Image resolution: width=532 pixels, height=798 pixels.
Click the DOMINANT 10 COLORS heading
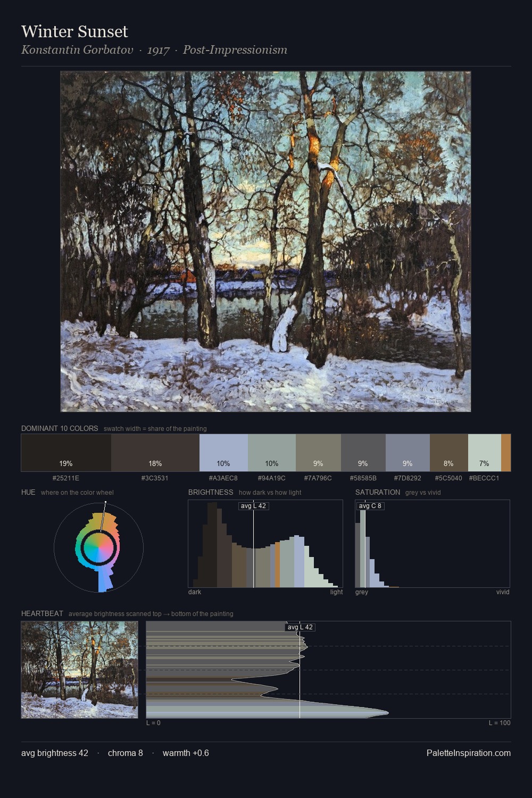click(60, 428)
